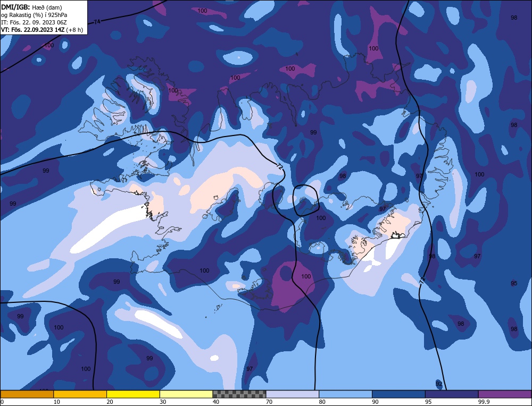Click the 'og Rakastig (%) í 925hPa' line
The width and height of the screenshot is (532, 406).
click(34, 14)
